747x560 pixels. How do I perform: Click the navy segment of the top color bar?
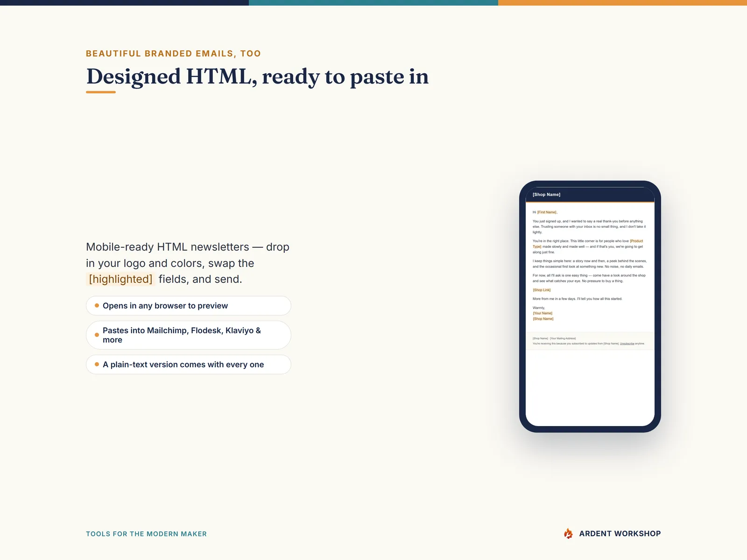click(x=124, y=3)
